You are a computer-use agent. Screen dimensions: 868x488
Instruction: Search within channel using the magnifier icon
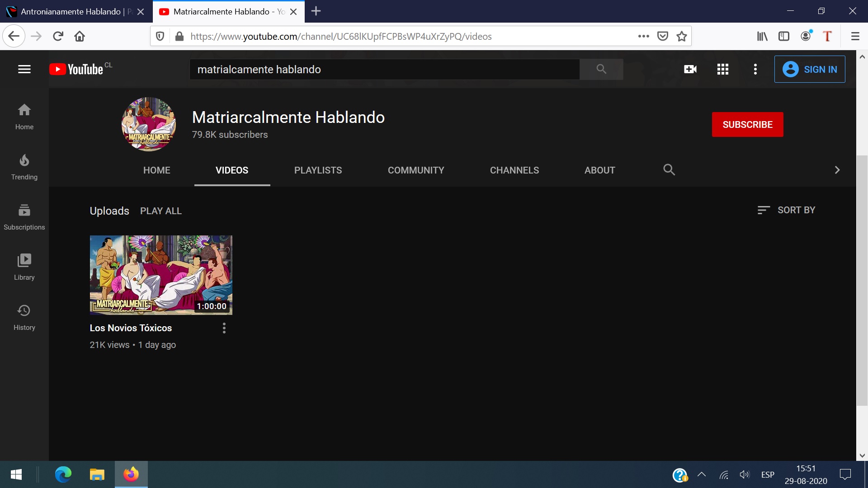pos(669,170)
